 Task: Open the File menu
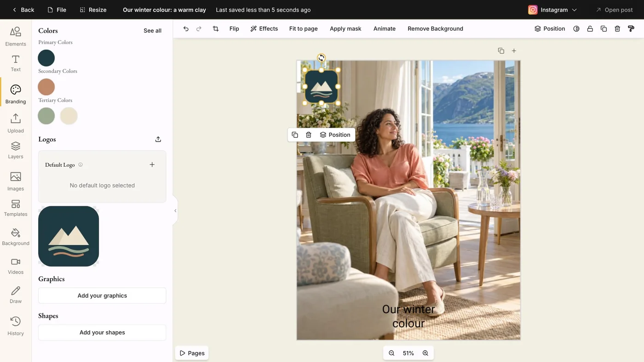57,10
